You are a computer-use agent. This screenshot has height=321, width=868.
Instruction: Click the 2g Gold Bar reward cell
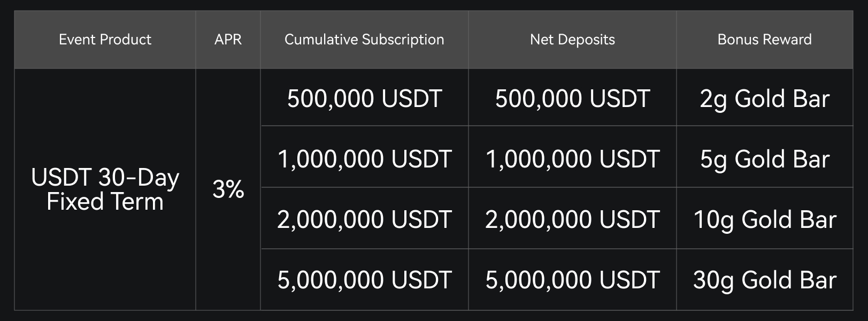tap(764, 98)
